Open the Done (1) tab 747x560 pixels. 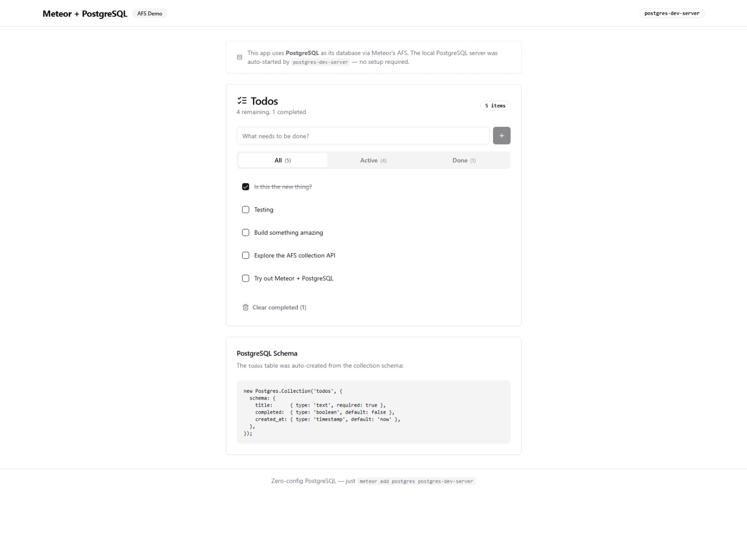[x=464, y=160]
